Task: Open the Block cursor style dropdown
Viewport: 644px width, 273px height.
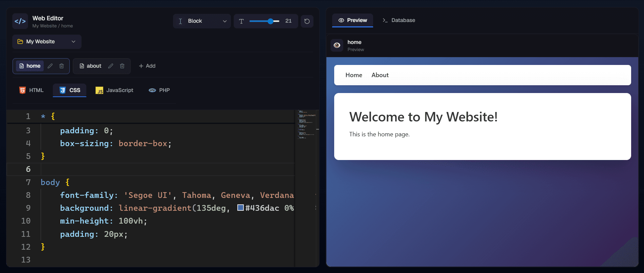Action: 202,21
